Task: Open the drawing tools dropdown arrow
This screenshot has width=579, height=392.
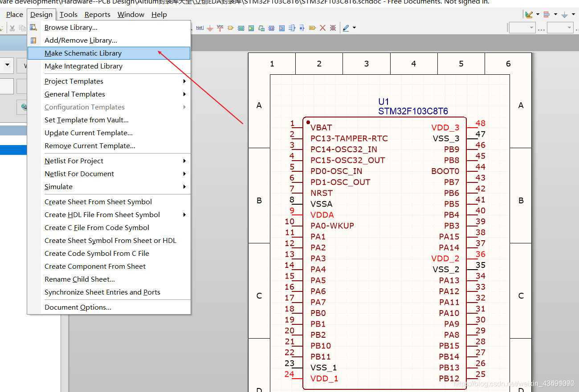Action: coord(538,14)
